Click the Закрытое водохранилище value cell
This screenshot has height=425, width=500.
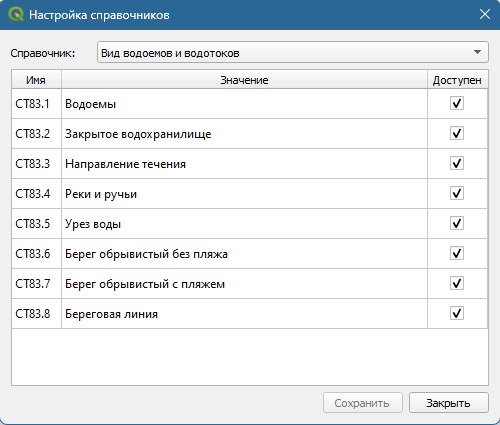(x=244, y=134)
